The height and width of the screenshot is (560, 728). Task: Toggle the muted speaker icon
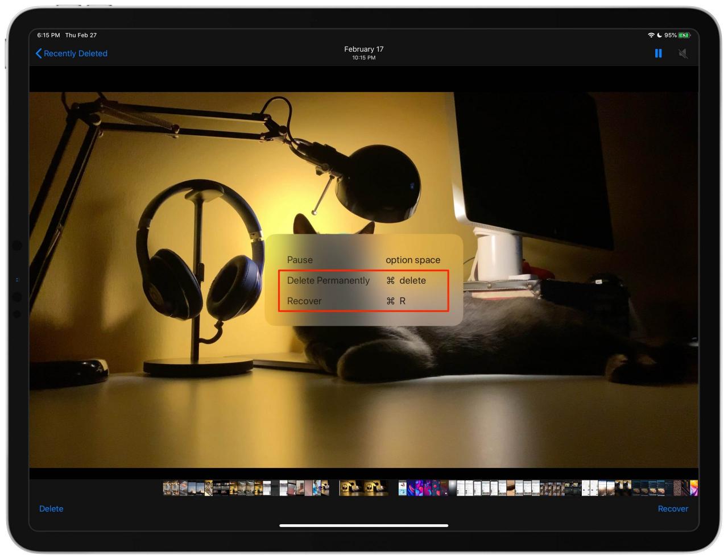tap(683, 53)
